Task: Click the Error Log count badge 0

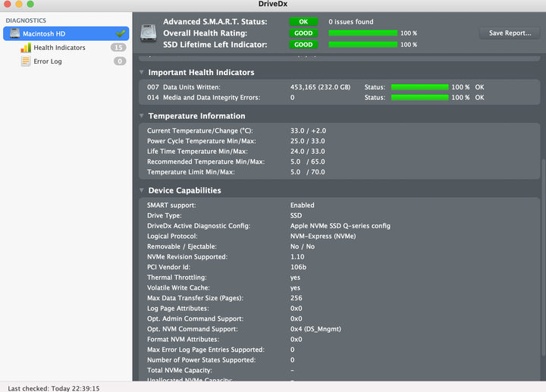Action: (120, 61)
